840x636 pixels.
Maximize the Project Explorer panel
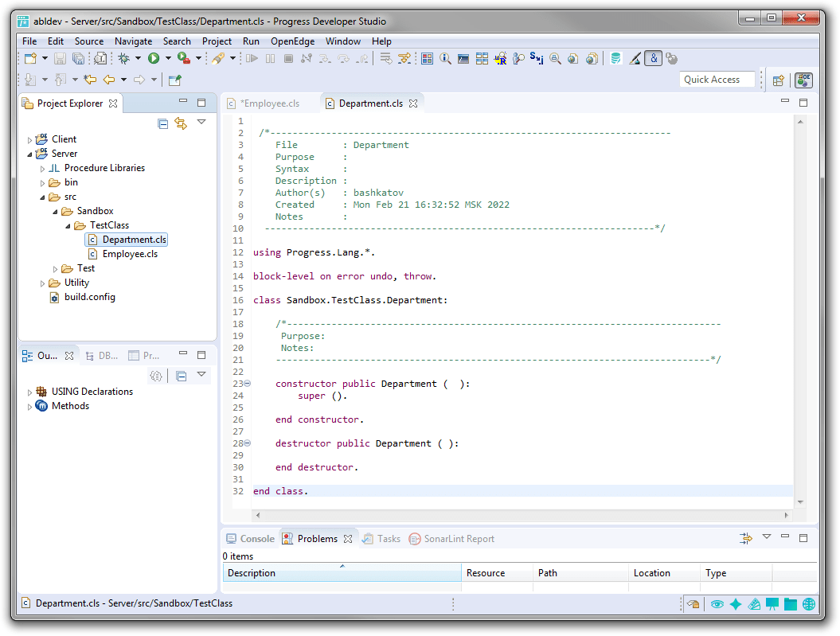(201, 102)
